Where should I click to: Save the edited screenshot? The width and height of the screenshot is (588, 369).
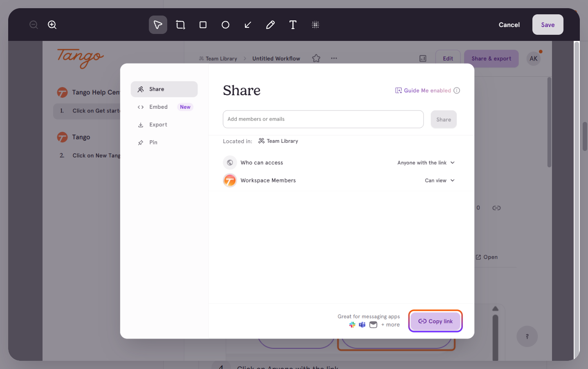pos(548,25)
